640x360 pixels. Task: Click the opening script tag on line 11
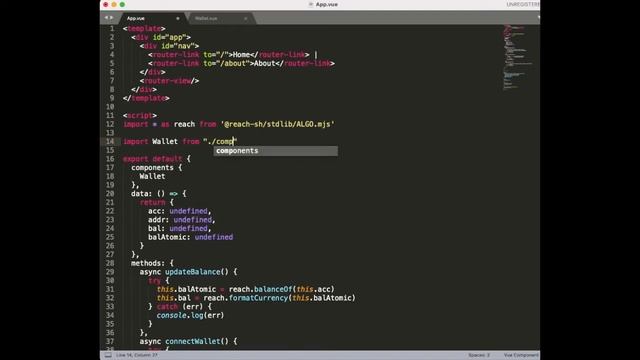140,116
